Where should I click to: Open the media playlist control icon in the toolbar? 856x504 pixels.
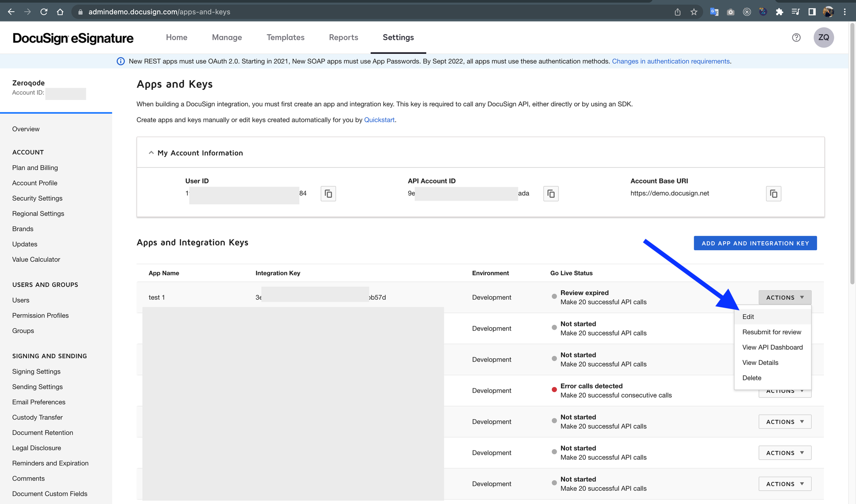(795, 12)
